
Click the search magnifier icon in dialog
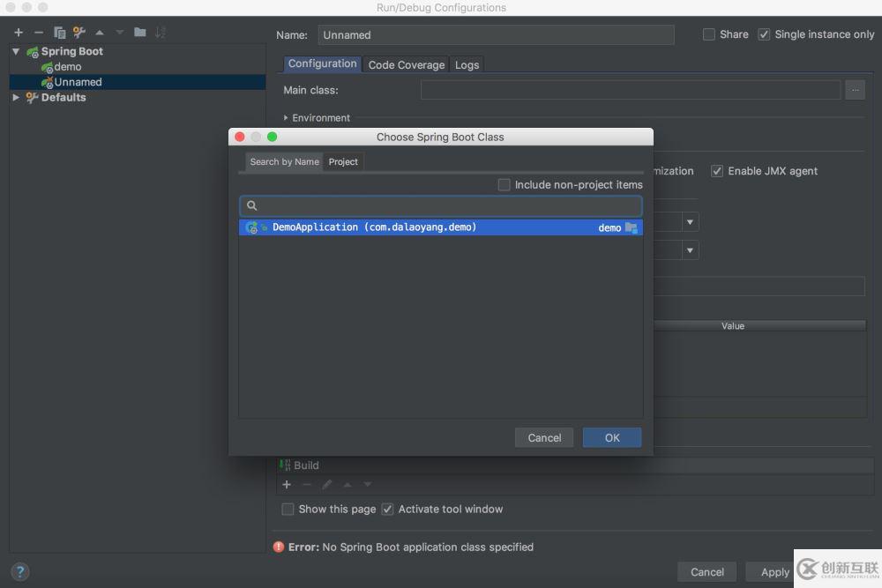point(252,205)
